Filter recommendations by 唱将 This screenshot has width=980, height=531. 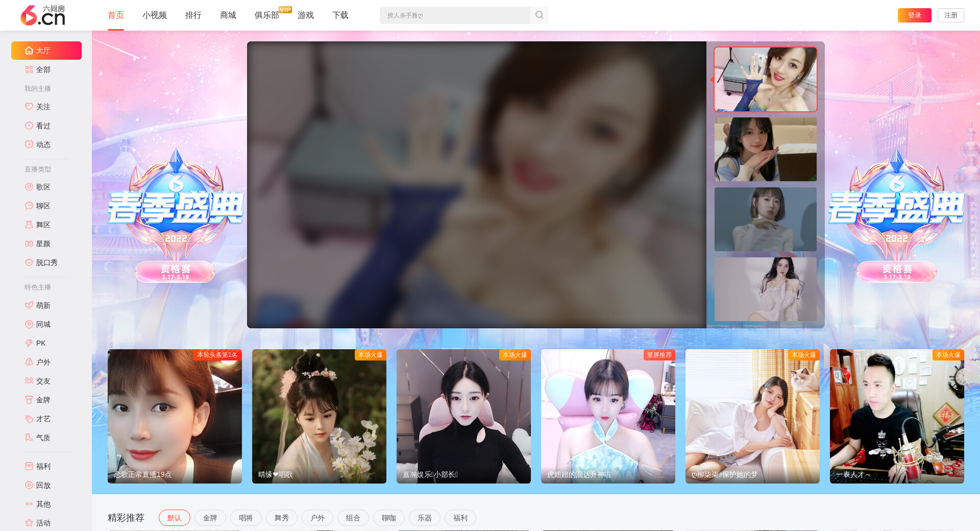coord(246,518)
